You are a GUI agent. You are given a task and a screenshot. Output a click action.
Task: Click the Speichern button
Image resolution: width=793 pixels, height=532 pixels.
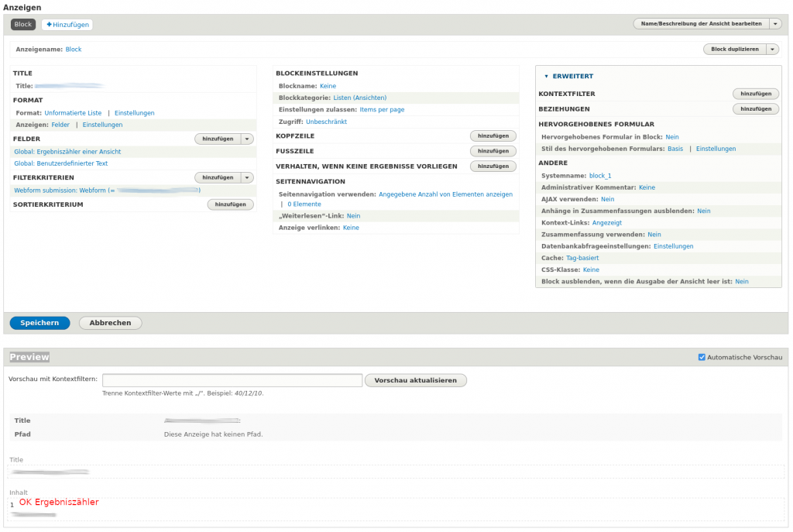(x=39, y=323)
